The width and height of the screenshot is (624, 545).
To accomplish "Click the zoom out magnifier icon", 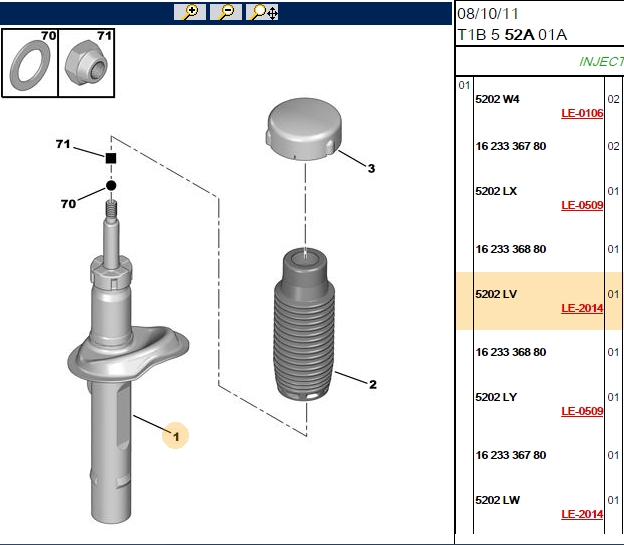I will (x=226, y=12).
